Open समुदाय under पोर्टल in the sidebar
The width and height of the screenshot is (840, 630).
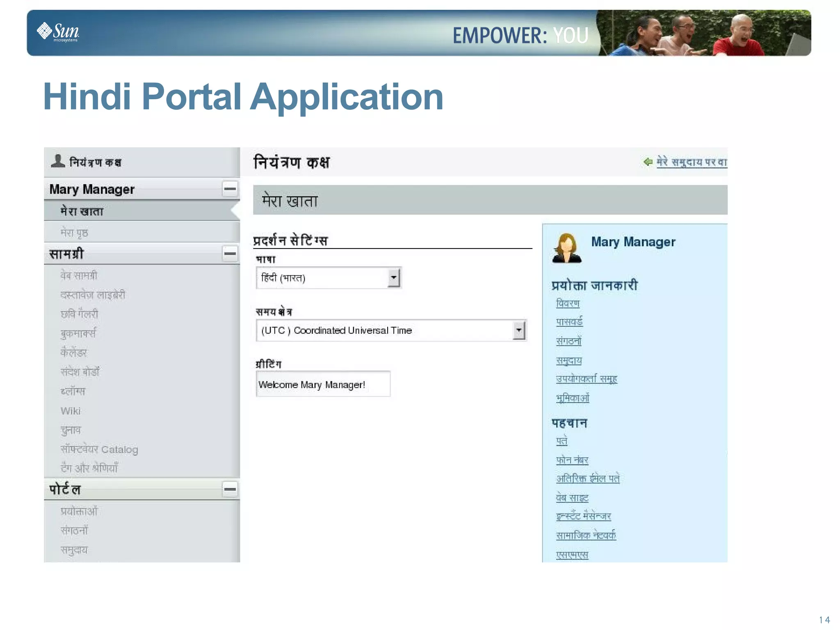tap(74, 550)
